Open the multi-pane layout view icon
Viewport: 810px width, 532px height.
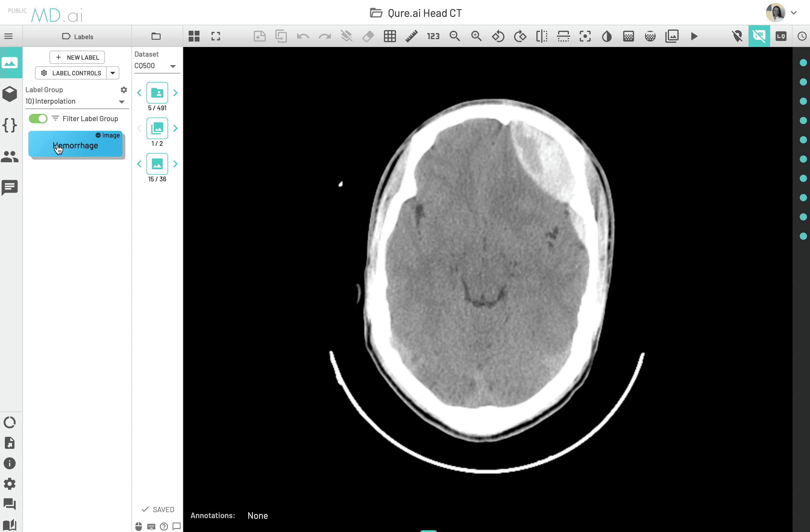194,36
